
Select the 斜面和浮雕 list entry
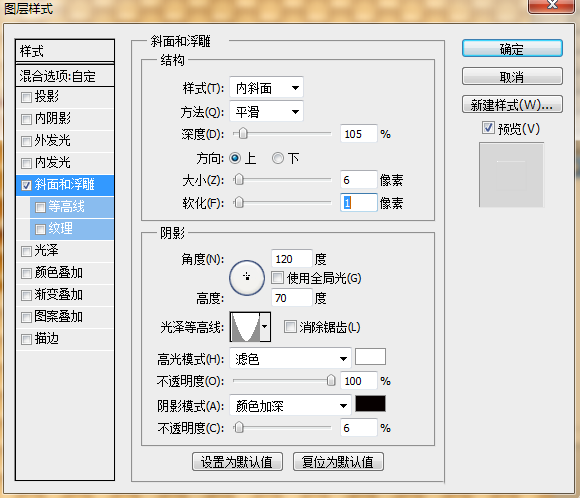coord(65,185)
